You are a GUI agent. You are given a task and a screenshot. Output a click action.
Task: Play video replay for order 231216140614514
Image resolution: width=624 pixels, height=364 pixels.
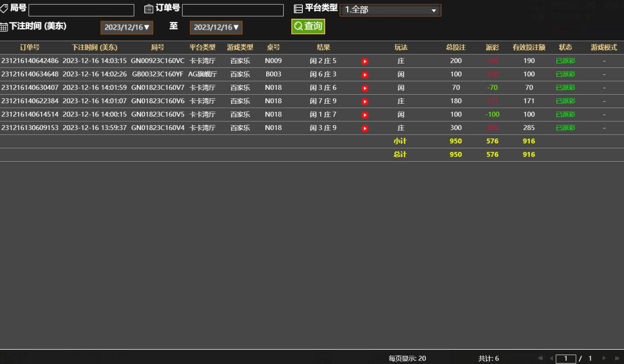[x=365, y=115]
